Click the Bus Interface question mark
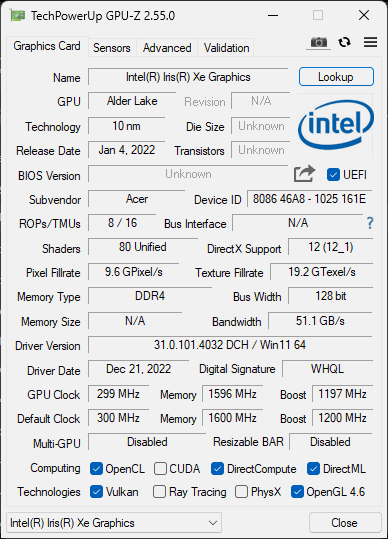388x539 pixels. click(370, 223)
